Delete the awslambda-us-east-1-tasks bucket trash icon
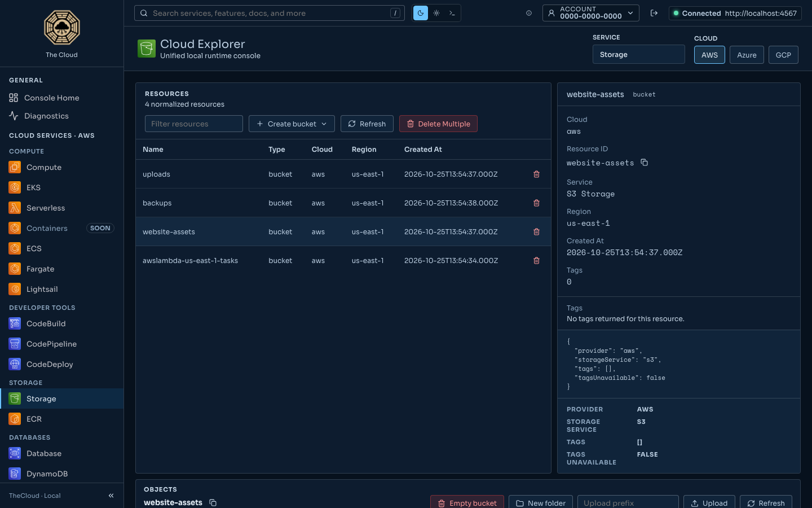This screenshot has height=508, width=812. (537, 260)
